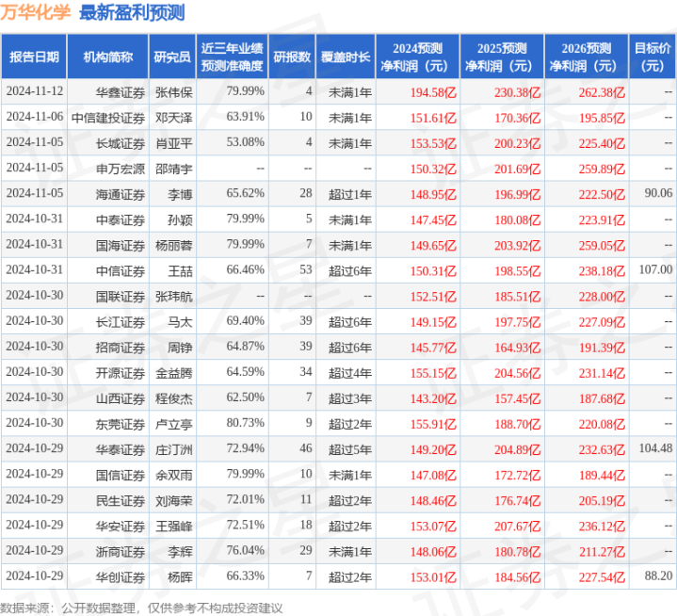Select the 机构简称 column header

pos(108,57)
